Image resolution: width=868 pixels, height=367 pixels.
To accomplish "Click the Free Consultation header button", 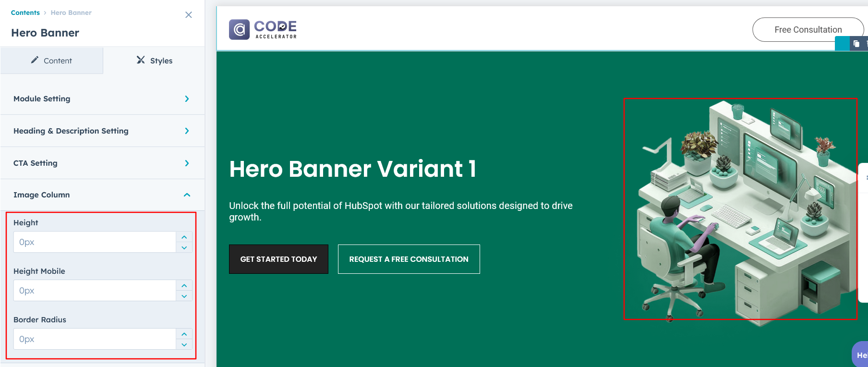I will point(808,30).
